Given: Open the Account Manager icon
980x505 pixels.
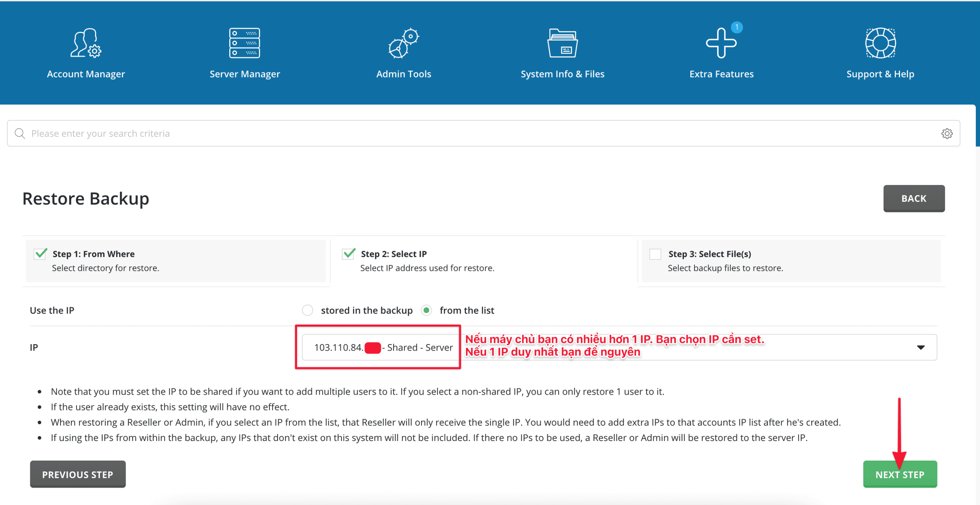Looking at the screenshot, I should (x=86, y=43).
